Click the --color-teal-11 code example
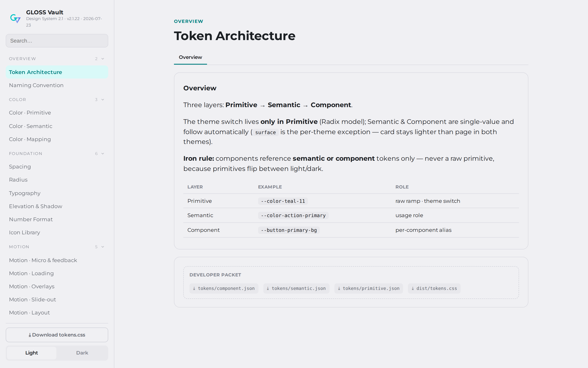 [283, 201]
